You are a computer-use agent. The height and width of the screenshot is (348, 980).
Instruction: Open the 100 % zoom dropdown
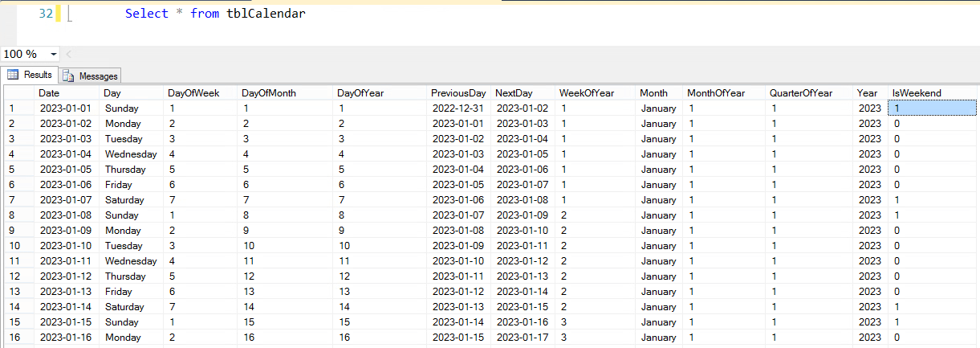54,54
